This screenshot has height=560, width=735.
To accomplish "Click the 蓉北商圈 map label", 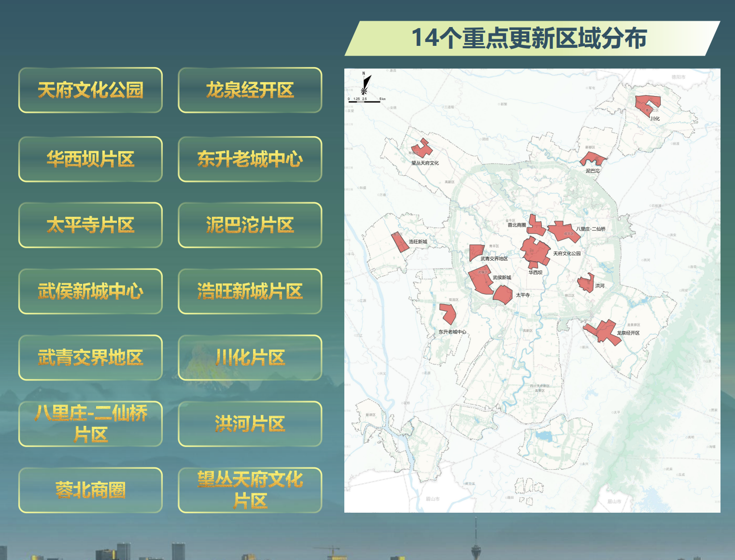I will [x=517, y=225].
